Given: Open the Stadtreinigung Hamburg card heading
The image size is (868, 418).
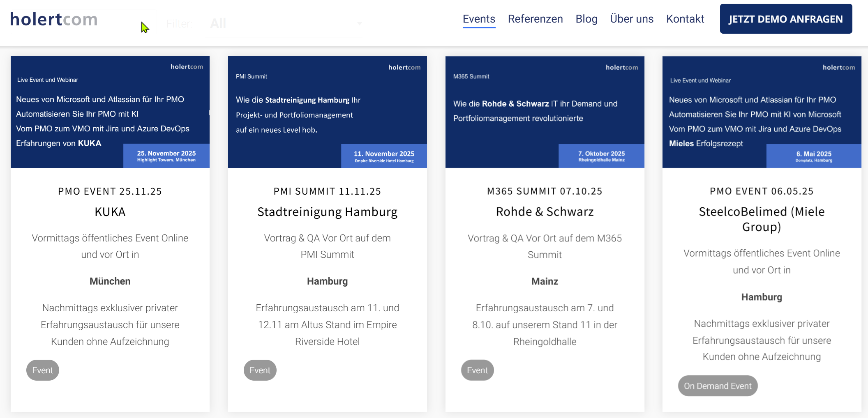Looking at the screenshot, I should click(327, 212).
